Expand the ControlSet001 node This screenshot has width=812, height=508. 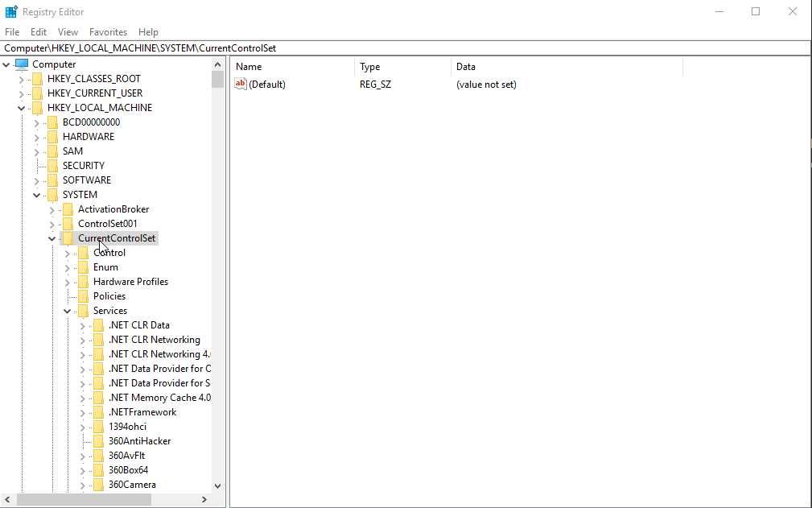pyautogui.click(x=52, y=223)
